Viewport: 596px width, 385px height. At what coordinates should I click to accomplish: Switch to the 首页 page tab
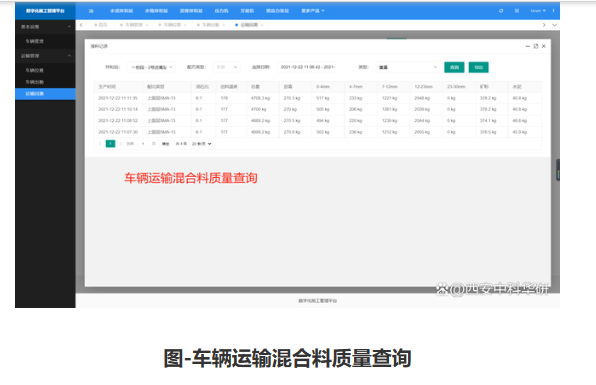(x=101, y=25)
